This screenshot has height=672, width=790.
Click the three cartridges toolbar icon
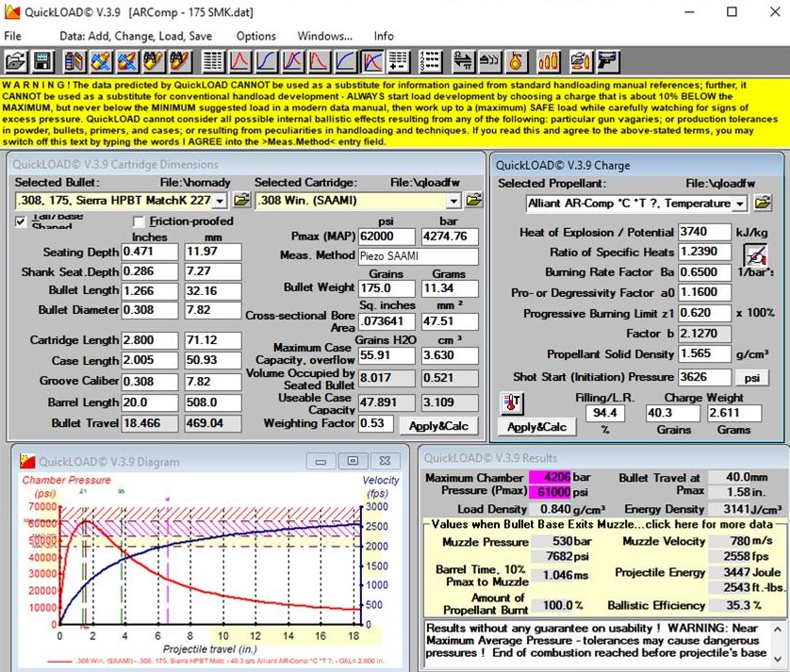tap(549, 62)
